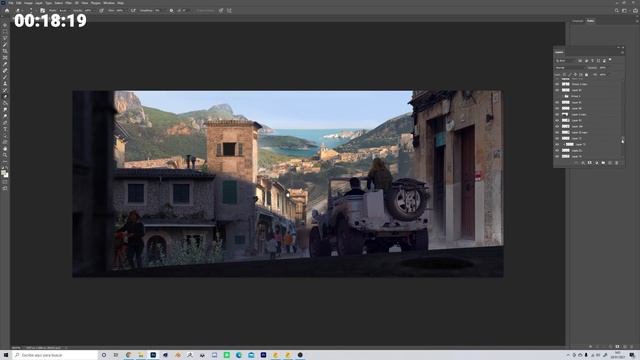
Task: Open the layer Fill dropdown
Action: click(603, 74)
